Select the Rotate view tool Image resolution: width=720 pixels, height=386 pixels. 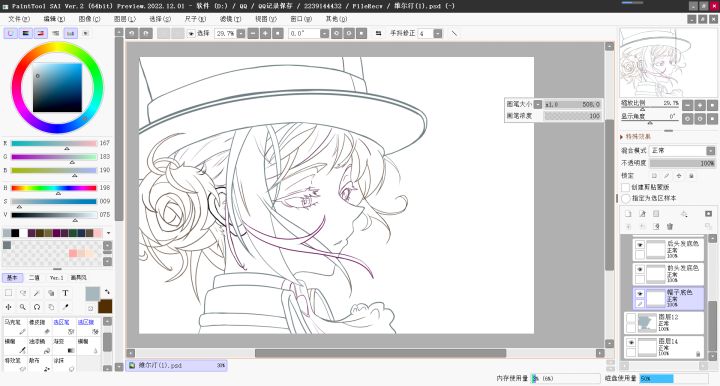[x=37, y=307]
